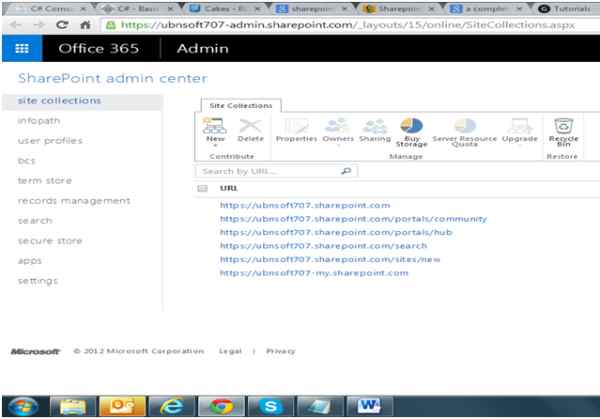The image size is (600, 419).
Task: Click the Upgrade ribbon icon
Action: 520,126
